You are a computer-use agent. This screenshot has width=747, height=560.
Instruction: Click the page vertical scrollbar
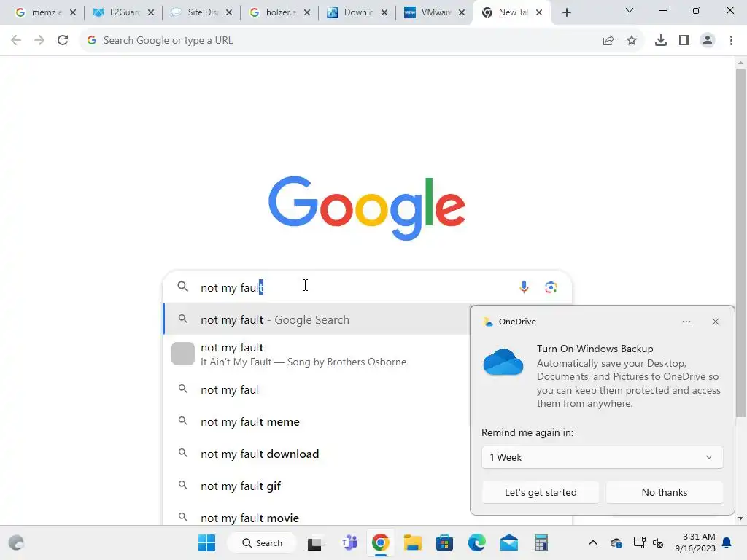tap(740, 243)
